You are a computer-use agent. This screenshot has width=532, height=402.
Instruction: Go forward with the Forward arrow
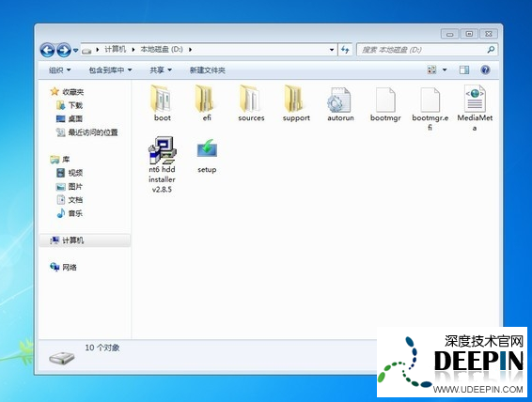[64, 50]
